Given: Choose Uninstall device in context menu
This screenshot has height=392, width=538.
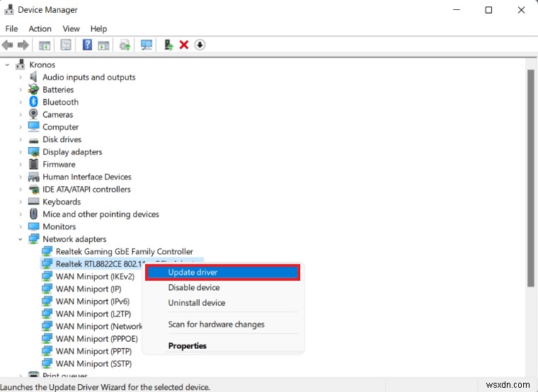Looking at the screenshot, I should [x=223, y=302].
